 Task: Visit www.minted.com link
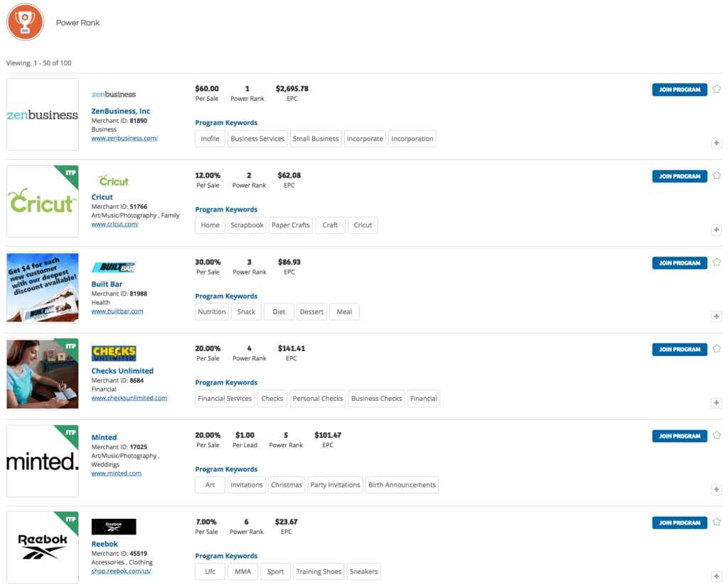pyautogui.click(x=116, y=473)
